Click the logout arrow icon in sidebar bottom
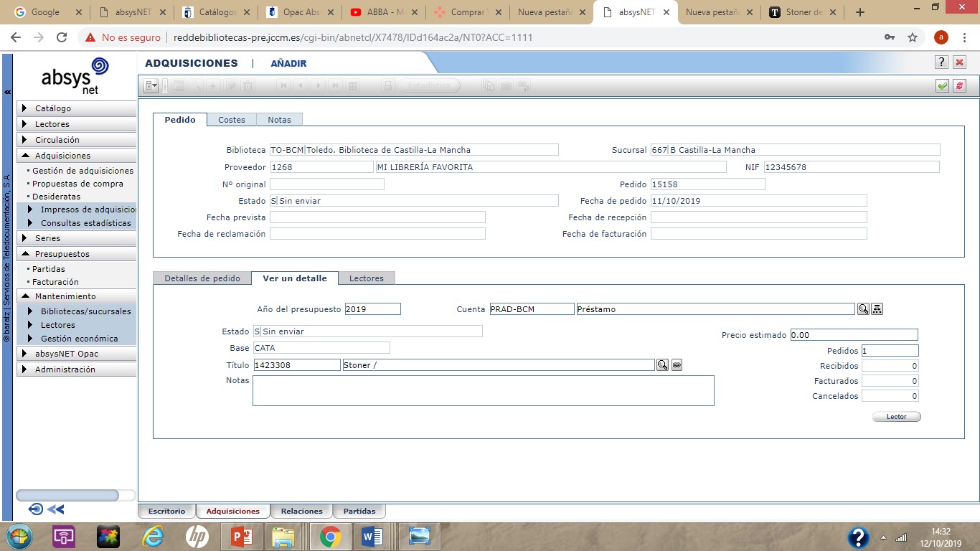Viewport: 980px width, 551px height. [x=36, y=509]
